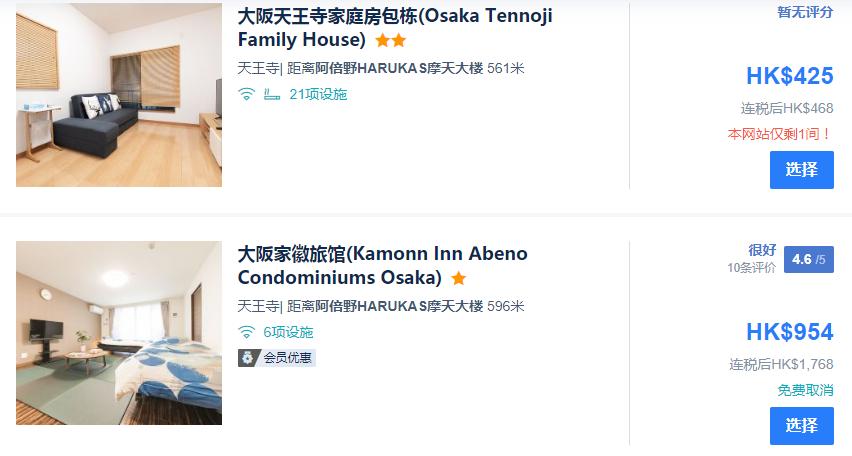
Task: Click the 4.6/5 rating score badge
Action: coord(808,259)
